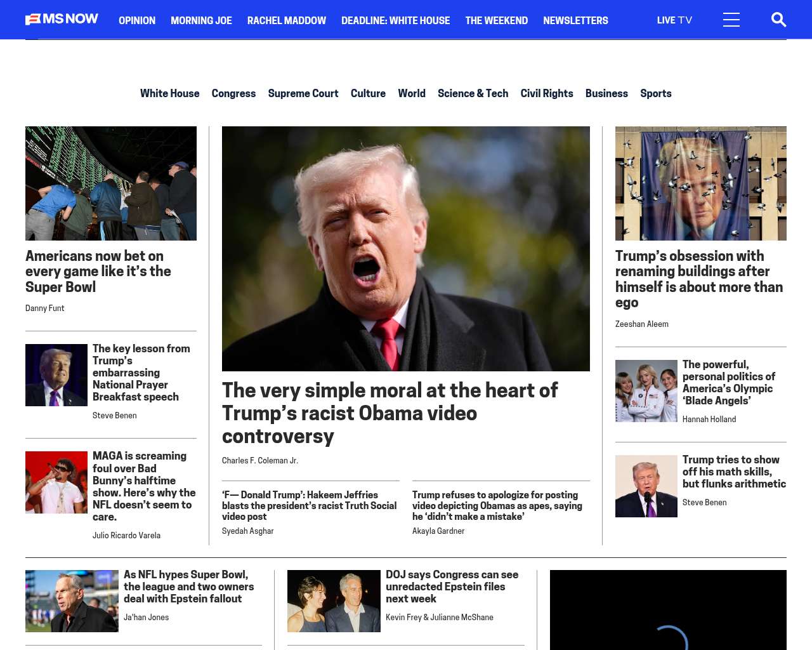Read racist Obama video controversy headline
This screenshot has width=812, height=650.
click(390, 413)
